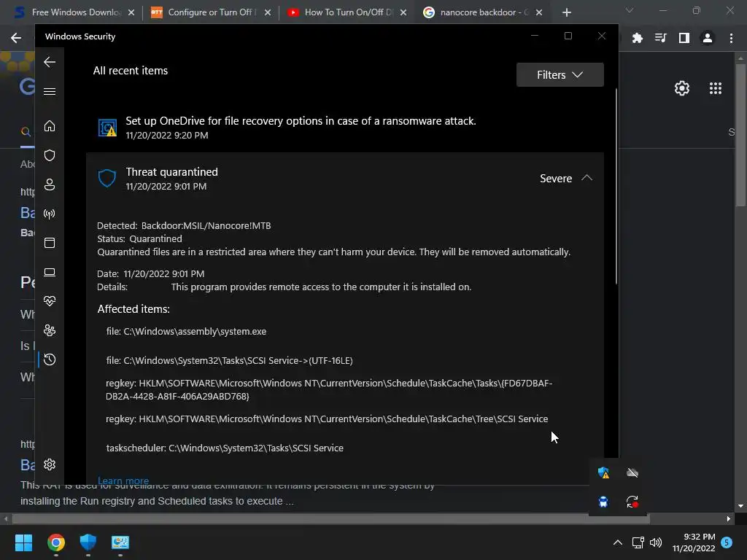Open Account protection in sidebar
This screenshot has height=560, width=747.
50,184
